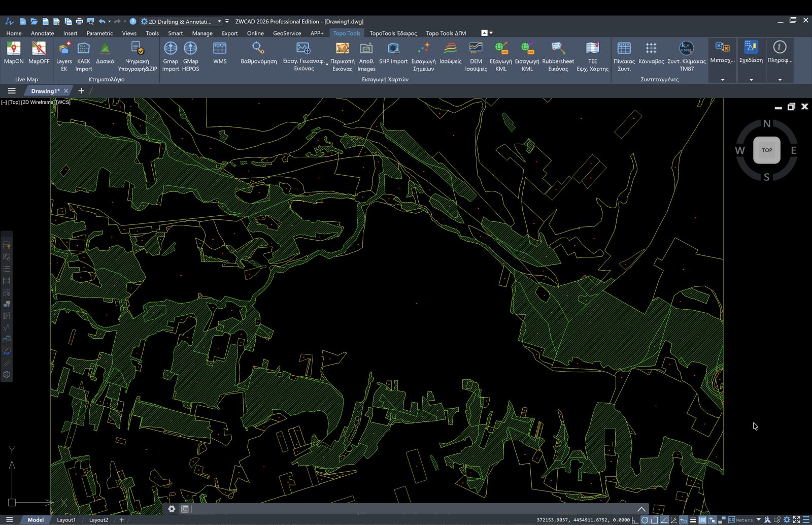Open Πίνακας Συντ. coordinates table

(x=624, y=56)
